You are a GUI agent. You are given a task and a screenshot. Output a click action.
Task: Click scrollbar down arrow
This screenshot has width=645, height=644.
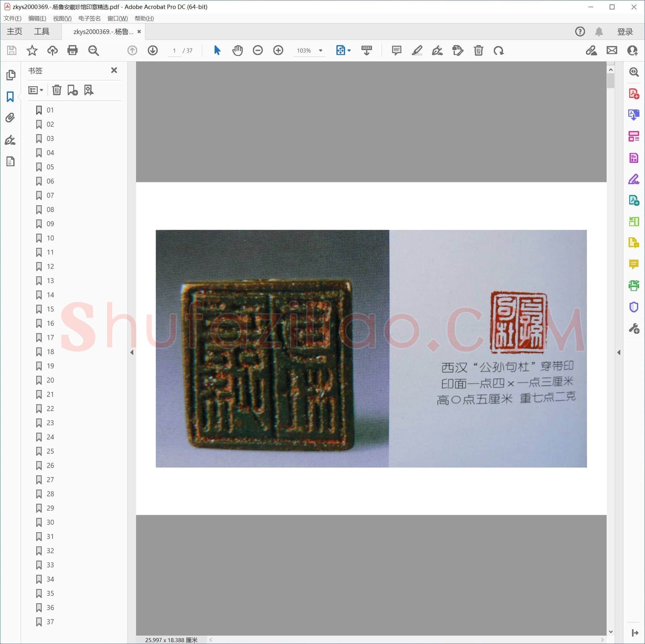[x=610, y=631]
